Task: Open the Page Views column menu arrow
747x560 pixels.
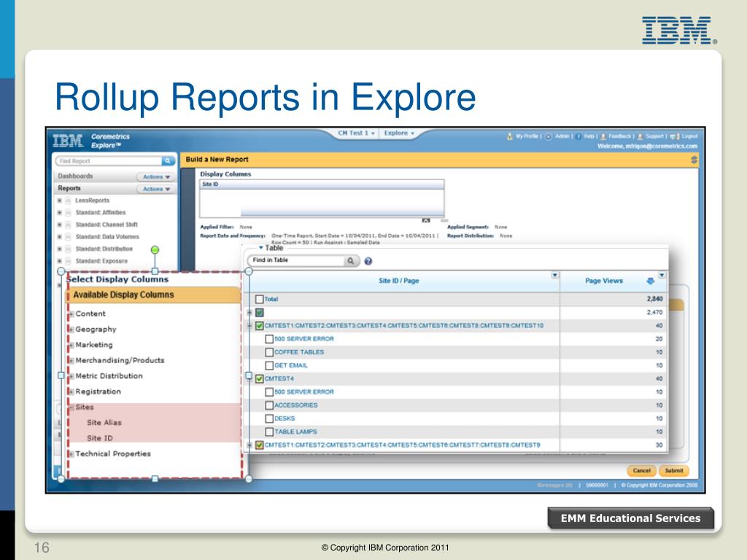Action: coord(662,275)
